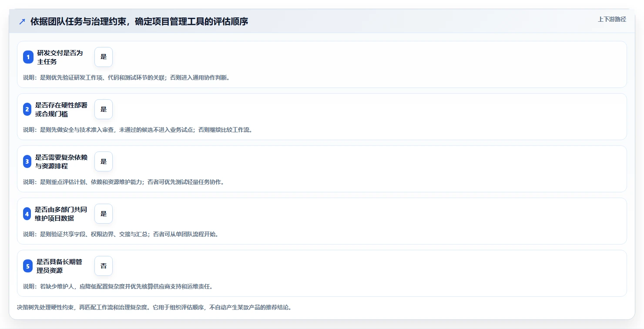Screen dimensions: 644x329
Task: Click the note about 安全与技术准入审查
Action: [x=138, y=130]
